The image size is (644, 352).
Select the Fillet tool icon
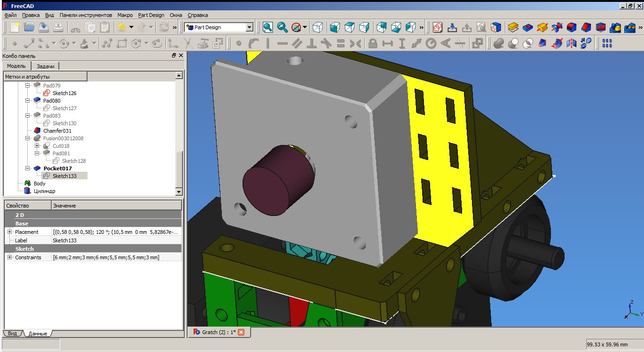point(572,27)
